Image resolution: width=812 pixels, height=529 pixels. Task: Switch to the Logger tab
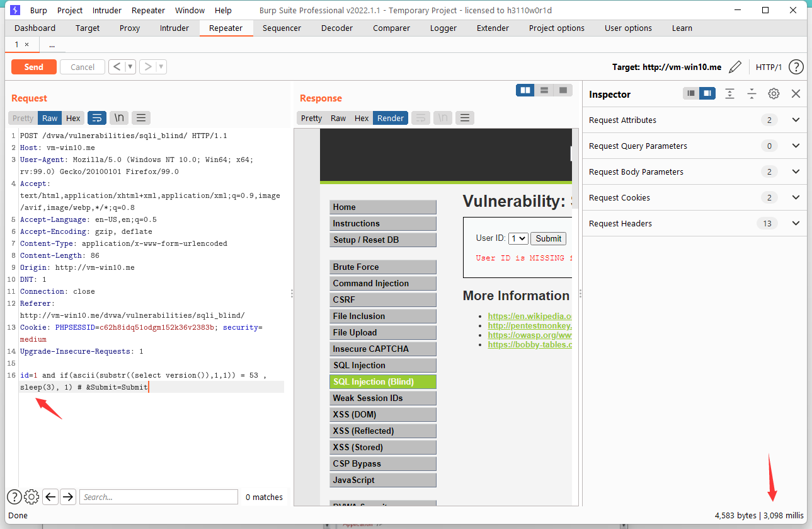click(443, 28)
